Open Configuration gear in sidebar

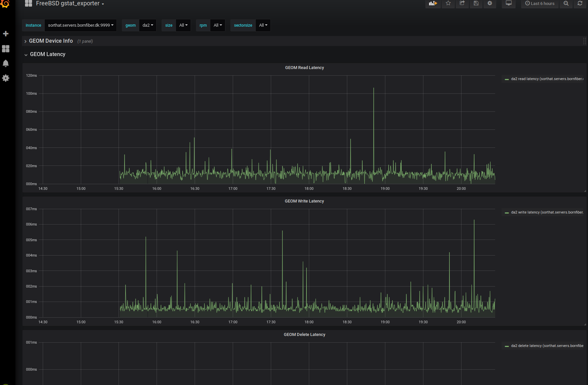[6, 78]
